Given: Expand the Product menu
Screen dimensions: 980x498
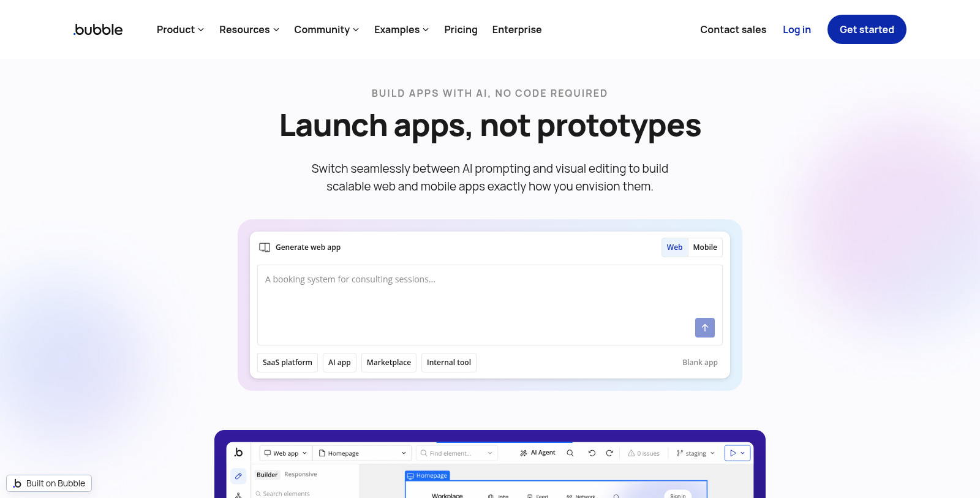Looking at the screenshot, I should point(180,29).
